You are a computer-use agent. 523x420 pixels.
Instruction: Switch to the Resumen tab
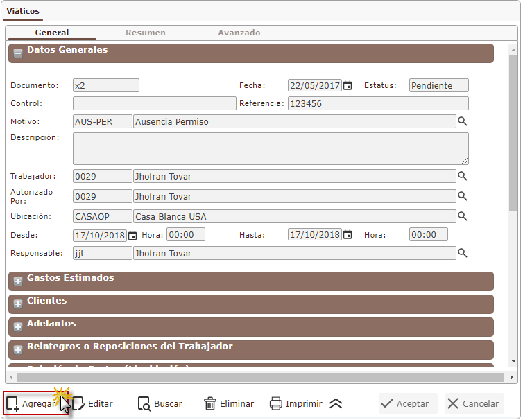point(145,33)
